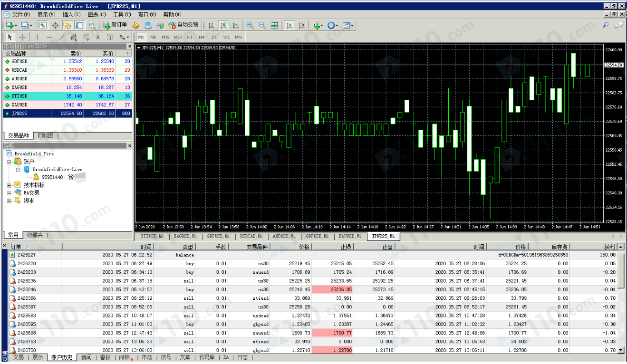Click the 新订单 new order button
The width and height of the screenshot is (627, 364).
point(116,25)
